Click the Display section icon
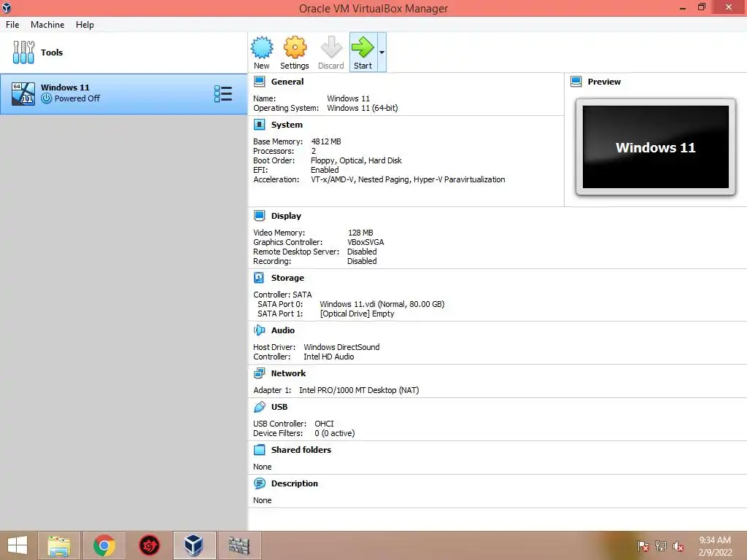The height and width of the screenshot is (560, 747). [260, 216]
